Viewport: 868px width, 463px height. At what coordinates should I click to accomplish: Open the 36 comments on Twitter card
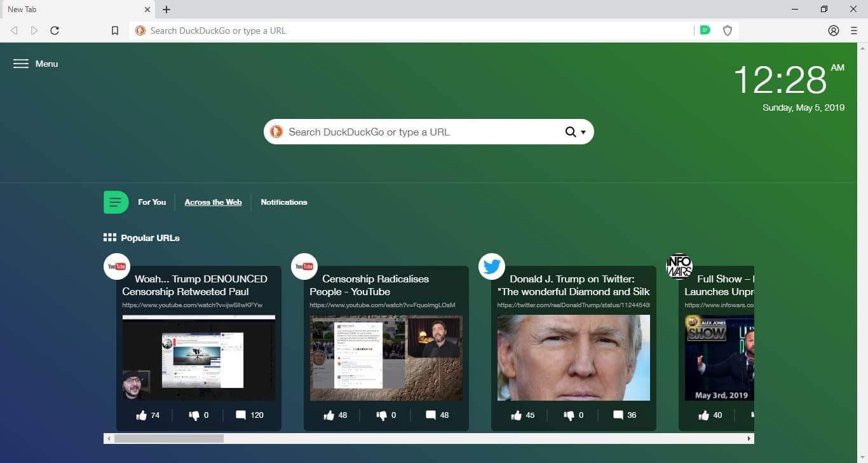tap(618, 415)
